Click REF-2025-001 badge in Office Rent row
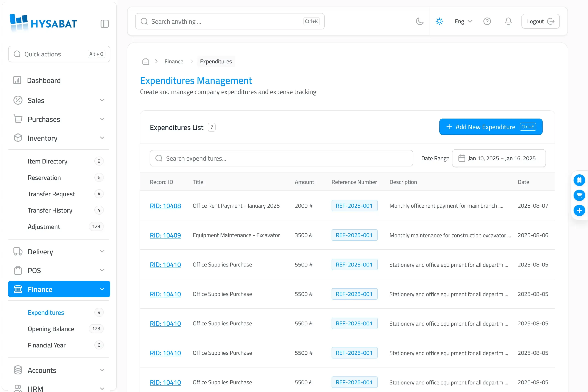This screenshot has height=392, width=588. (x=354, y=205)
